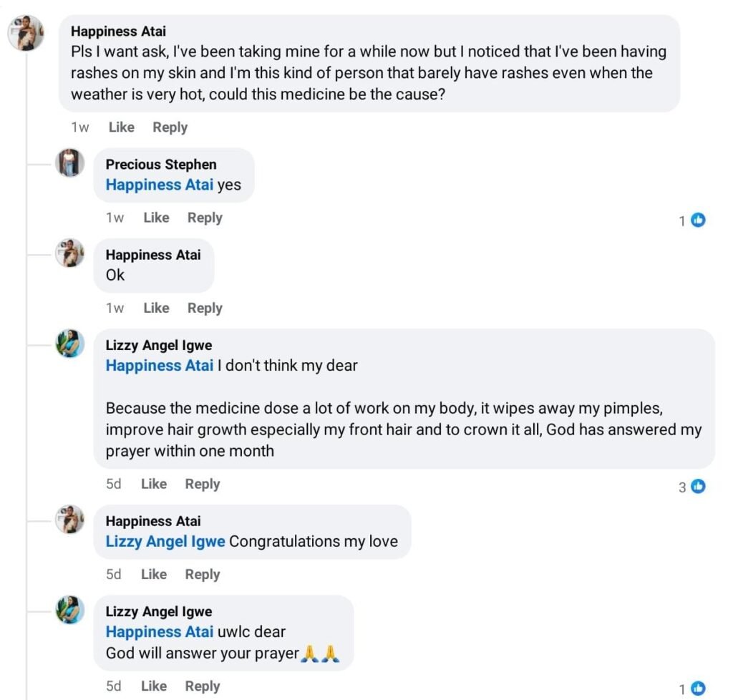Screen dimensions: 733x700
Task: Reply to Precious Stephen's 'yes' comment
Action: click(x=205, y=218)
